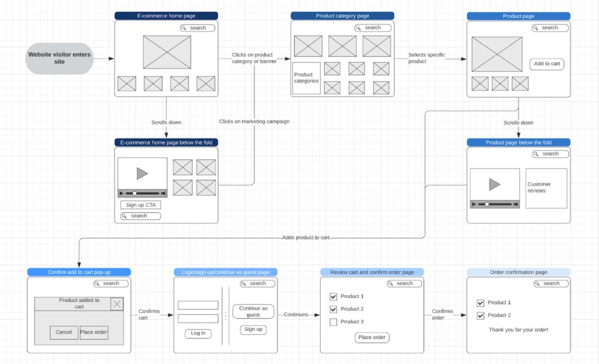Screen dimensions: 599x364
Task: Select the "Clicks on marketing campaign" label
Action: (x=254, y=122)
